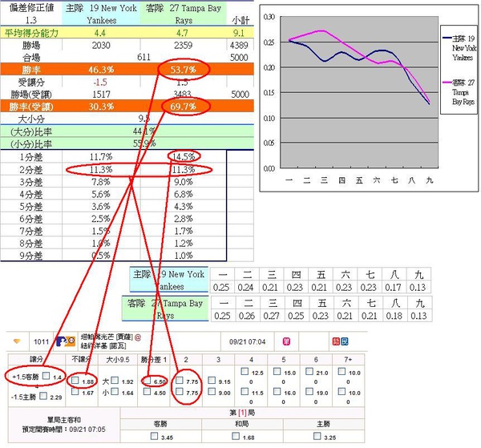Select the 大 1.92 over checkbox
481x448 pixels.
(115, 380)
